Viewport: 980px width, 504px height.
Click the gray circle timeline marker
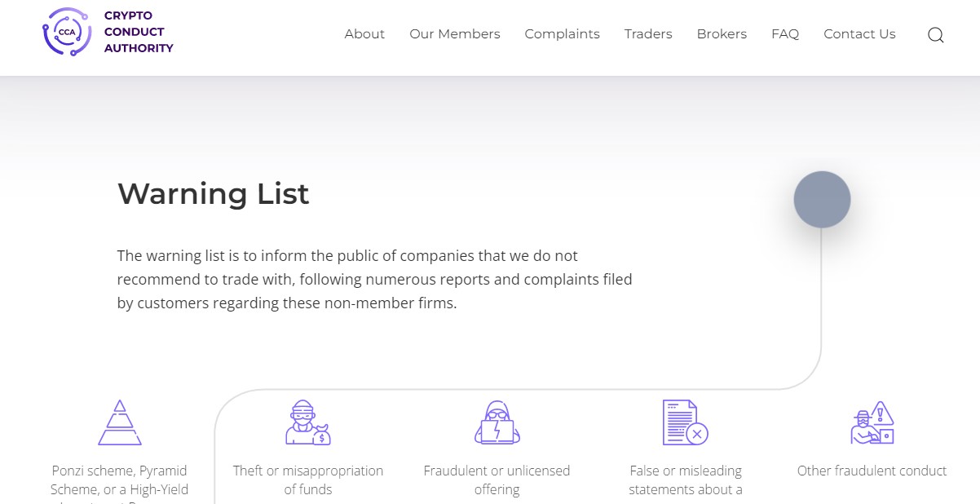pos(822,199)
